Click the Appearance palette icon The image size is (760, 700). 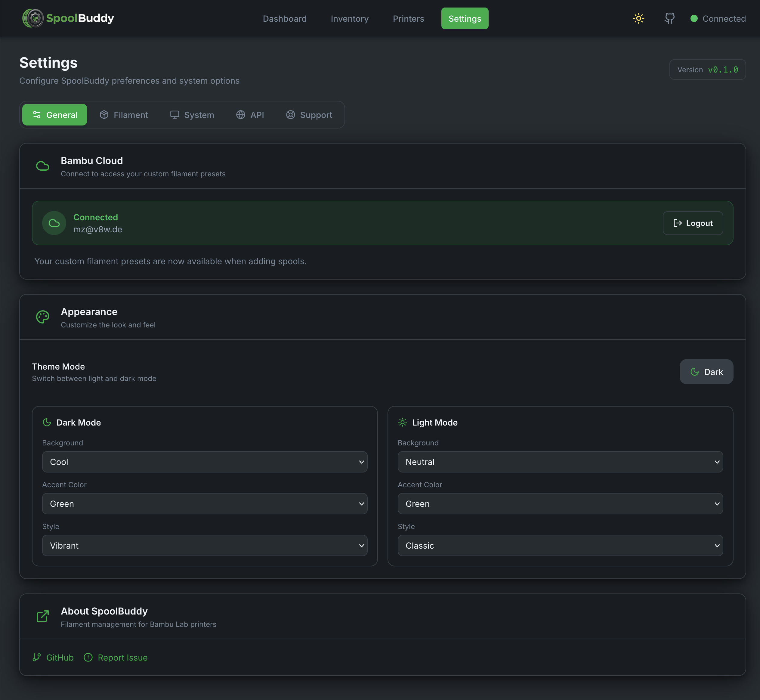[x=42, y=317]
